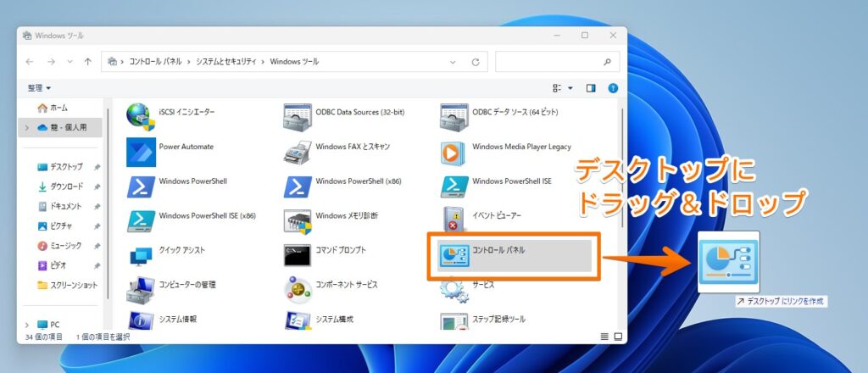Open Windows PowerShell ISE icon
This screenshot has height=373, width=868.
click(454, 186)
